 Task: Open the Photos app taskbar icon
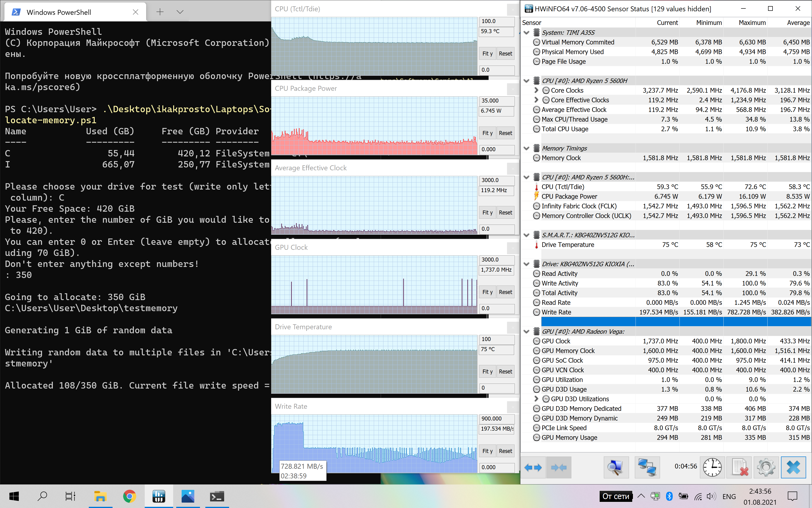click(188, 496)
